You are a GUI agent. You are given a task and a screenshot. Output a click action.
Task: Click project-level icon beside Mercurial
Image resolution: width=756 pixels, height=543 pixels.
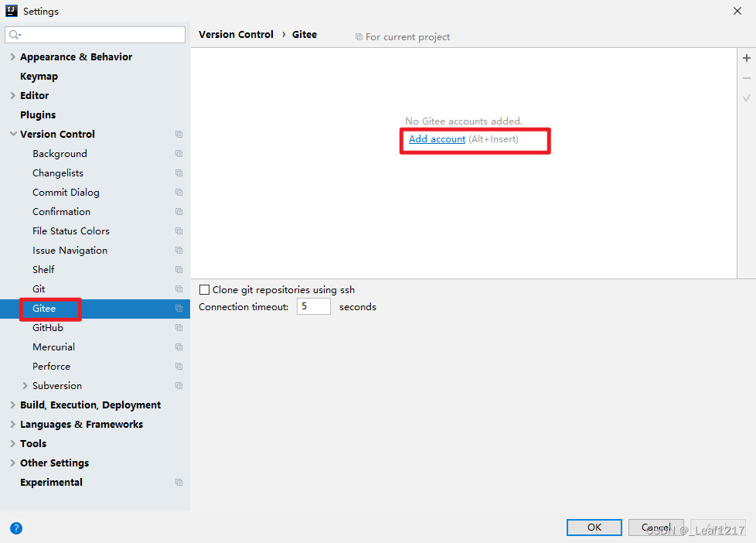pos(179,347)
